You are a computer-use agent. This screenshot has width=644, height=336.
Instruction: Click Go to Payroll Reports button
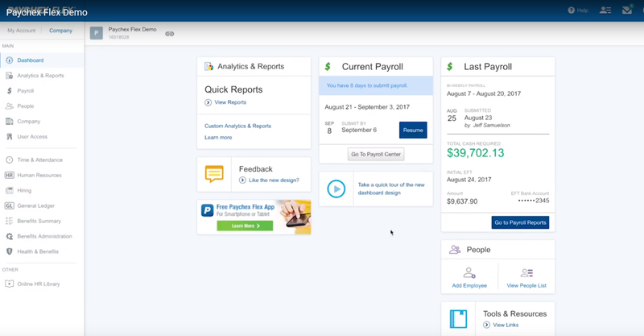coord(520,222)
